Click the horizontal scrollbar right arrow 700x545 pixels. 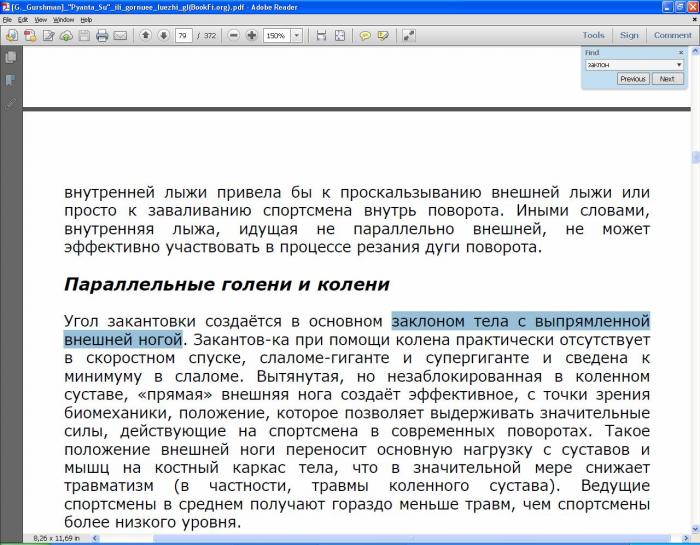(687, 538)
